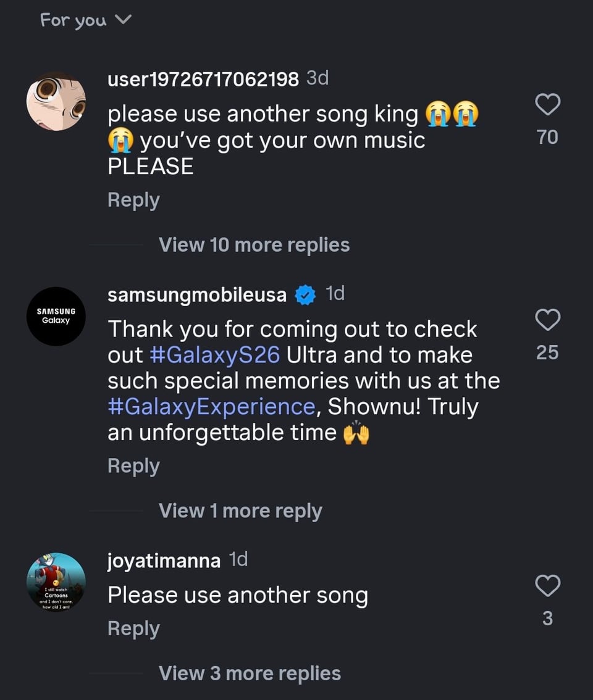Open the #GalaxyExperience hashtag link
The width and height of the screenshot is (593, 700).
pyautogui.click(x=211, y=407)
